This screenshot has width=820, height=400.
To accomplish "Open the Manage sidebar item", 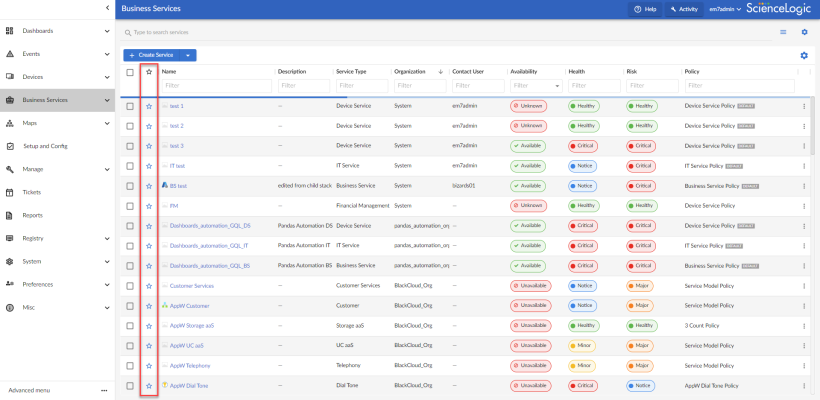I will (x=58, y=169).
